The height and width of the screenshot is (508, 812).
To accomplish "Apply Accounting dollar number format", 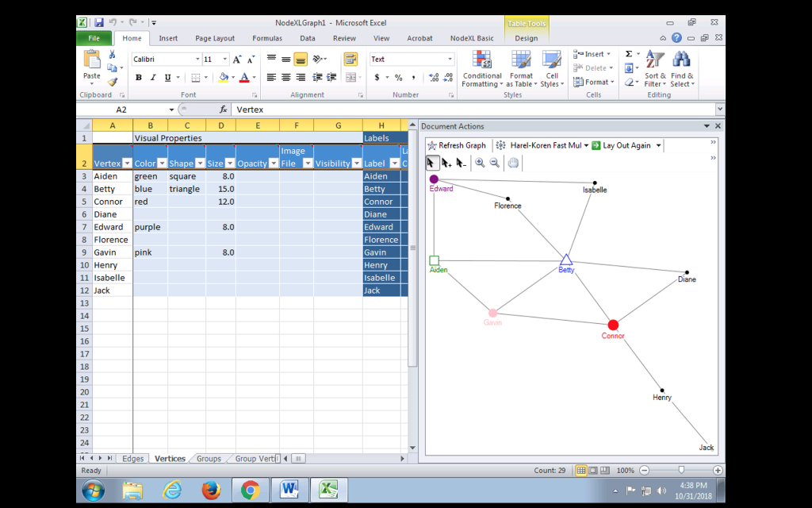I will 377,78.
